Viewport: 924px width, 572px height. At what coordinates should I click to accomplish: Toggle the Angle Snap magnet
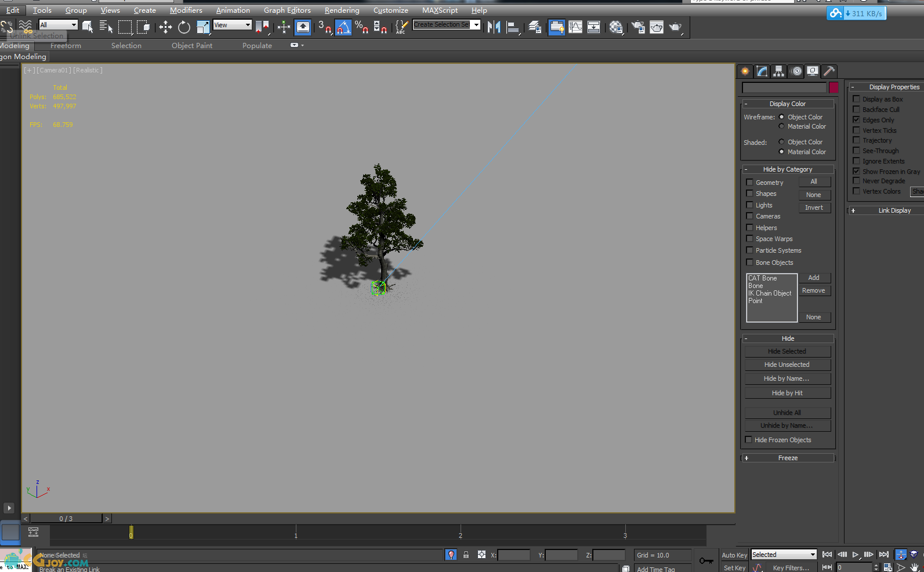coord(343,27)
